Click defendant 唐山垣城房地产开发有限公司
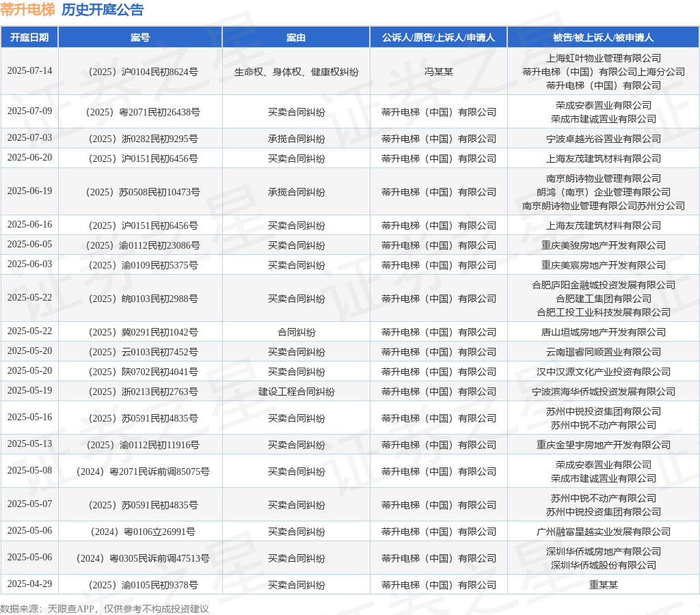The image size is (700, 615). (604, 332)
